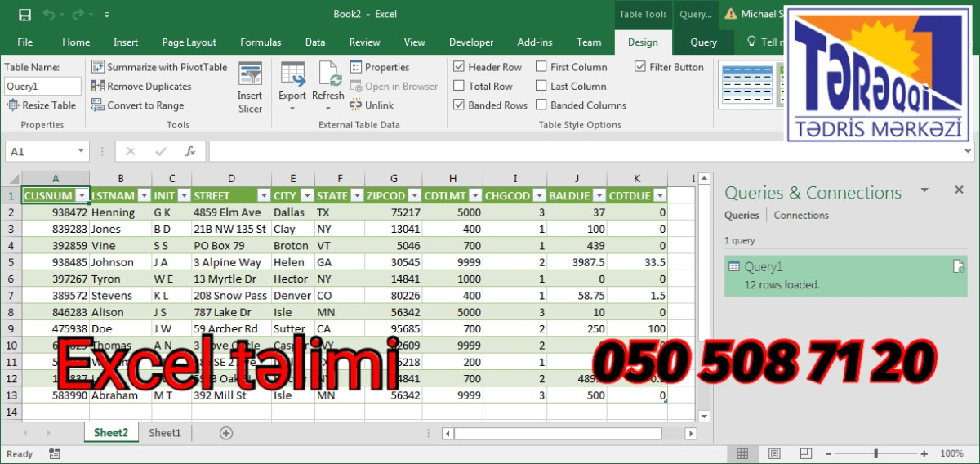Click the Table Name field containing Query1
Viewport: 980px width, 464px height.
pyautogui.click(x=42, y=86)
